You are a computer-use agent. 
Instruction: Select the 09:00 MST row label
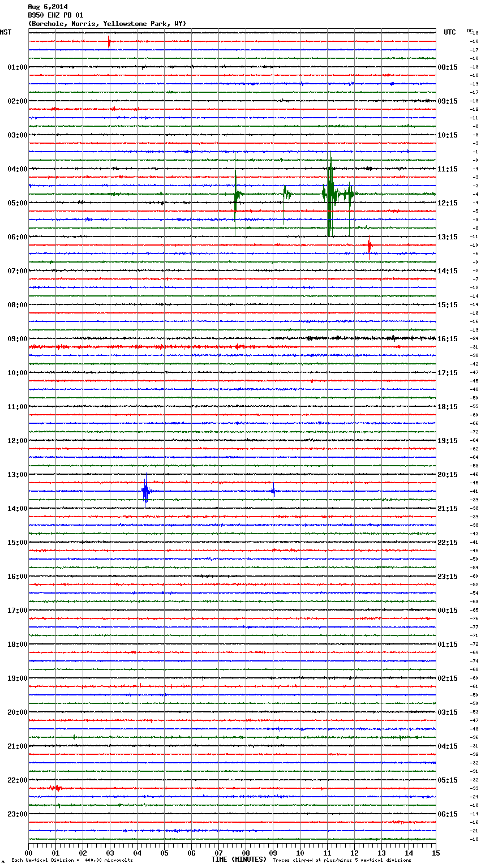tap(17, 339)
